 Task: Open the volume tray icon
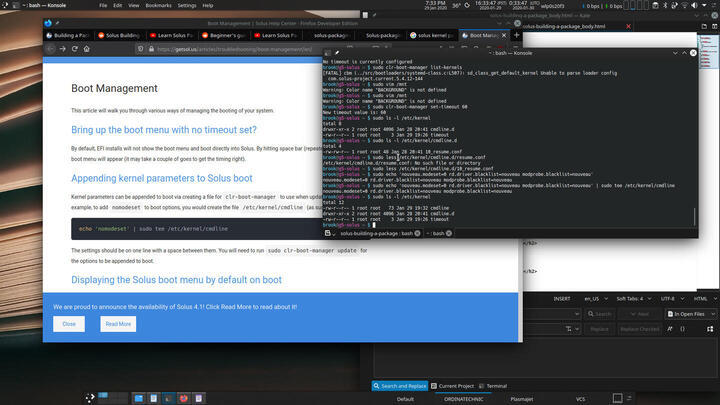click(x=694, y=6)
